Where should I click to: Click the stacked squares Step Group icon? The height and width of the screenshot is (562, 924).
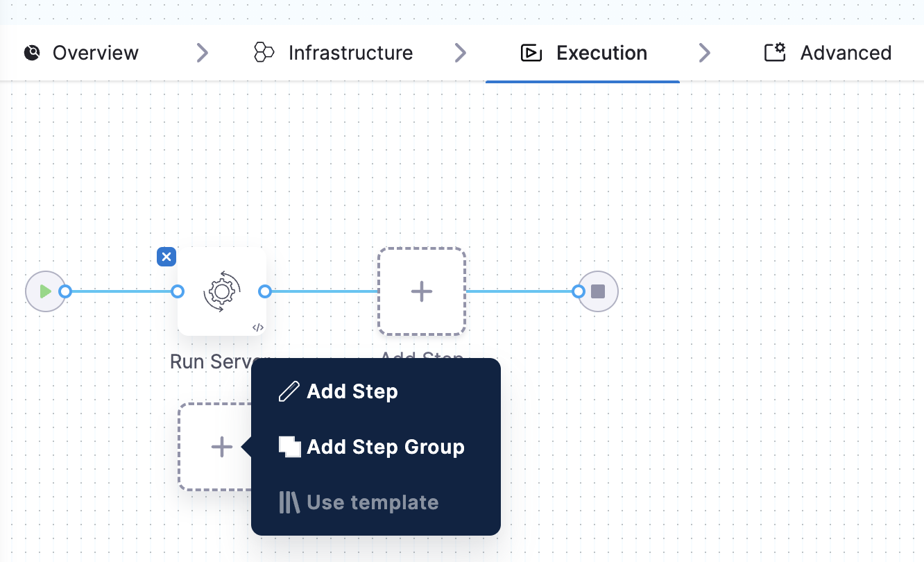(289, 447)
